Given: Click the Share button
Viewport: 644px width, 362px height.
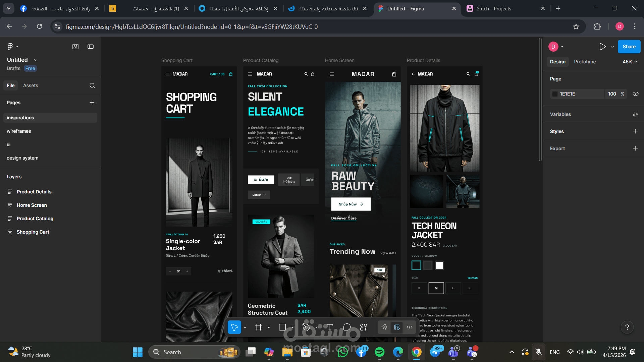Looking at the screenshot, I should [x=629, y=47].
